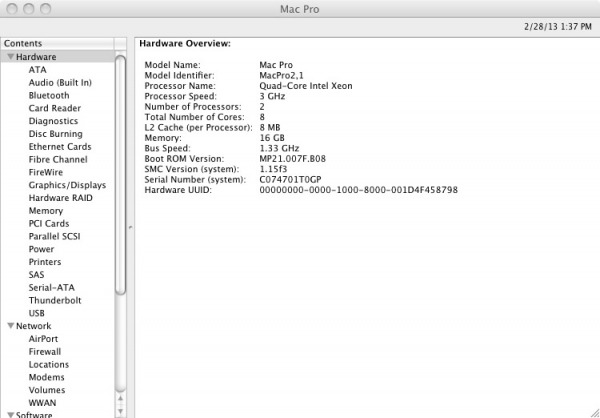Click the window resize grip corner

[594, 412]
